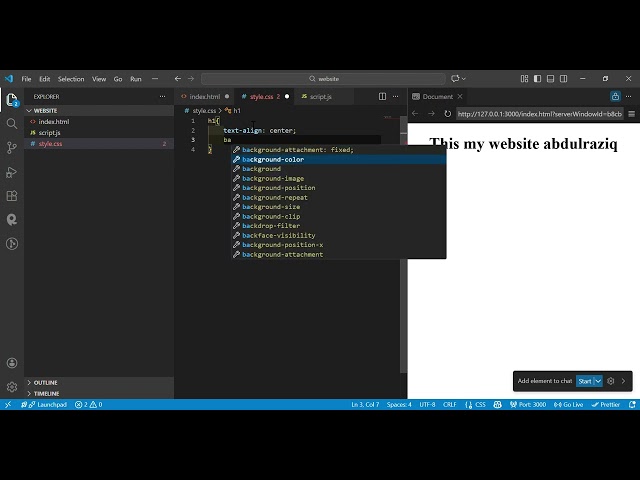Open the View menu

click(99, 79)
